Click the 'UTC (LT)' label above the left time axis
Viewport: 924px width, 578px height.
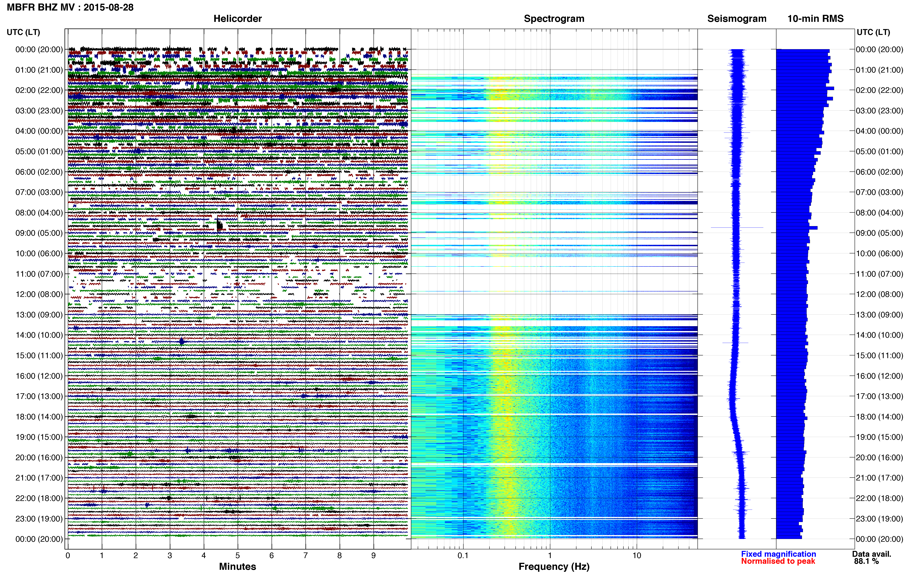pos(23,32)
